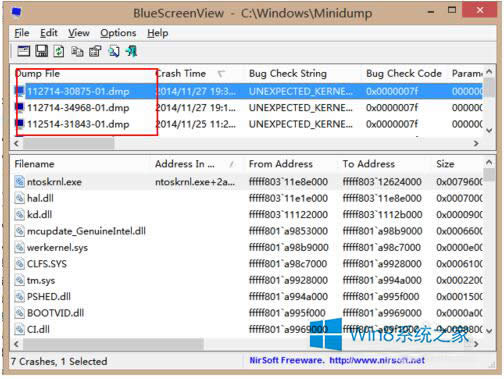Click the 112714-34968-01.dmp dump icon
The height and width of the screenshot is (379, 504).
(20, 107)
